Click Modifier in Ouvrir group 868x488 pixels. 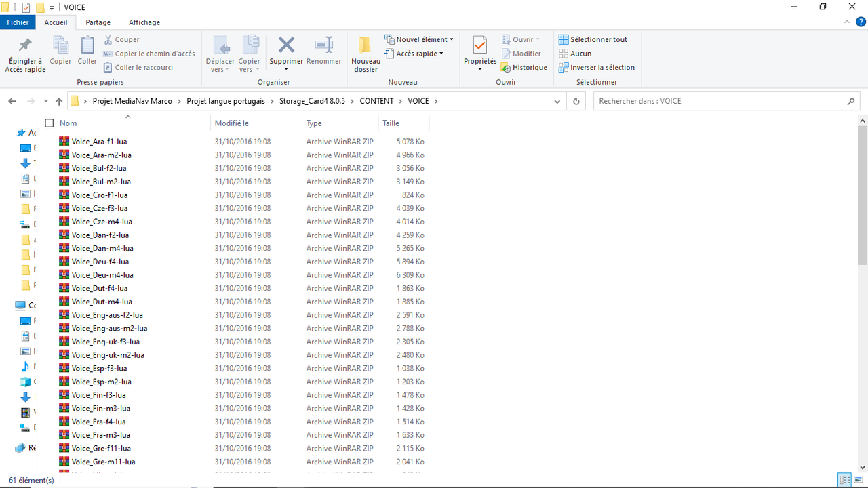(x=521, y=54)
